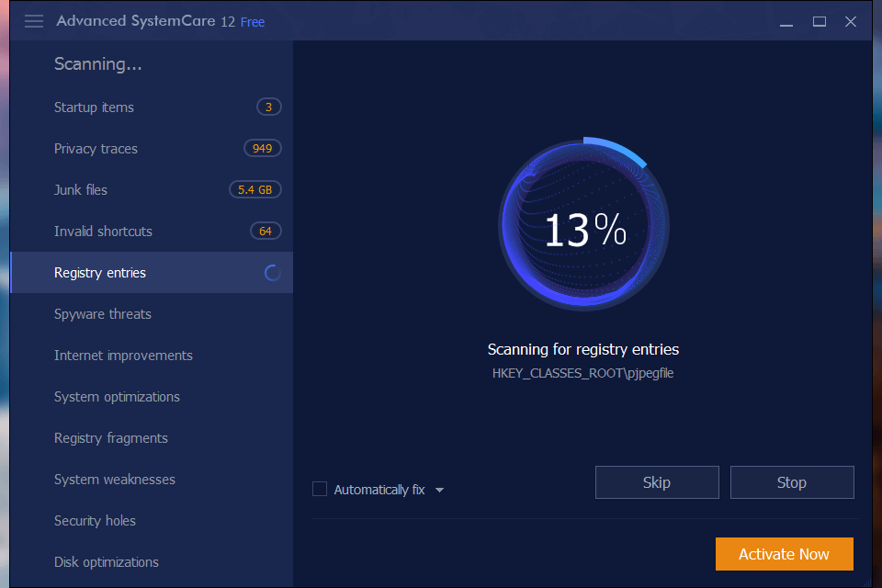
Task: Click the 949 badge next to Privacy traces
Action: coord(262,148)
